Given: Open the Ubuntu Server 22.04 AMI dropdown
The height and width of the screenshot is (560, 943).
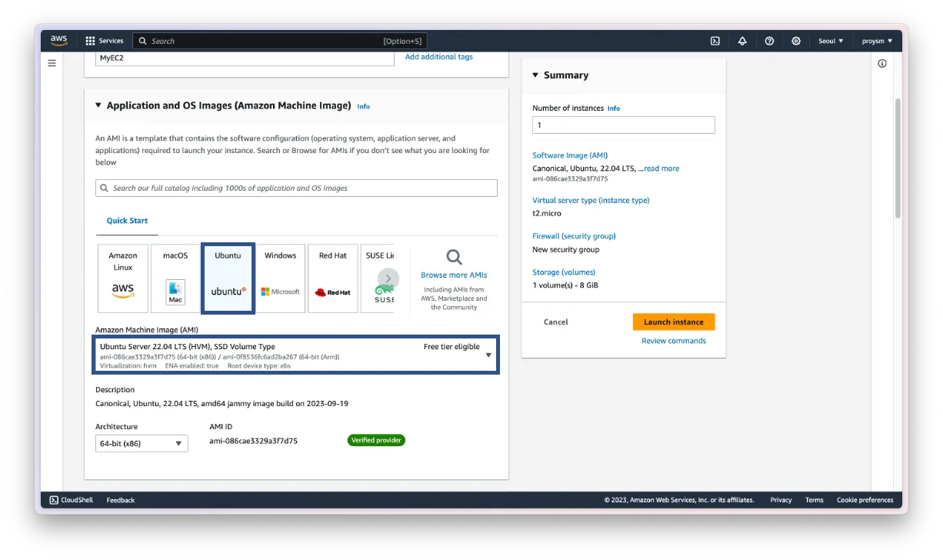Looking at the screenshot, I should [x=296, y=355].
